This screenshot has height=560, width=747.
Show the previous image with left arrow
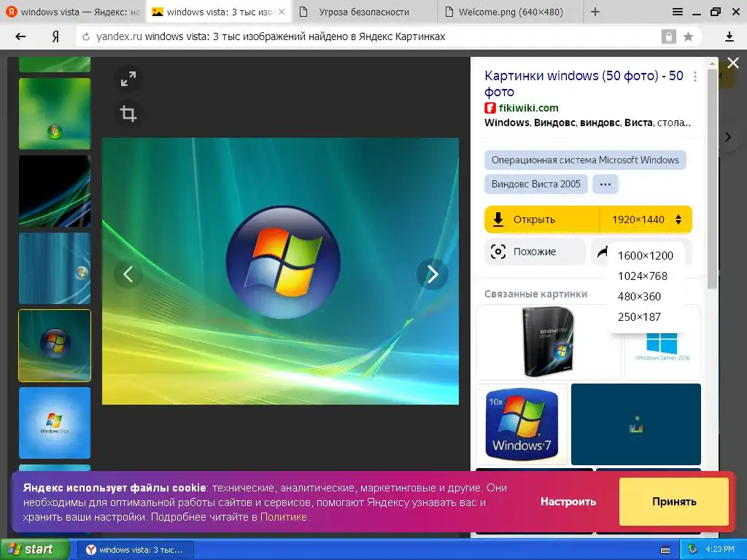click(x=128, y=274)
